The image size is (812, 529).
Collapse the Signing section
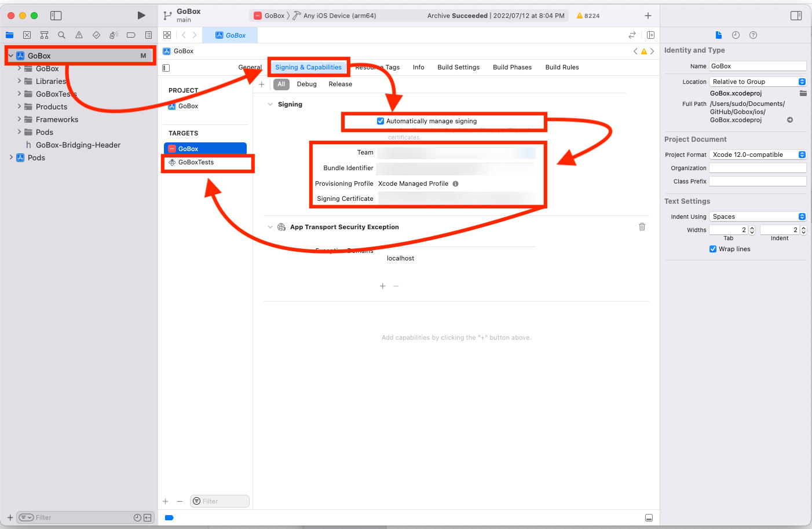click(270, 105)
